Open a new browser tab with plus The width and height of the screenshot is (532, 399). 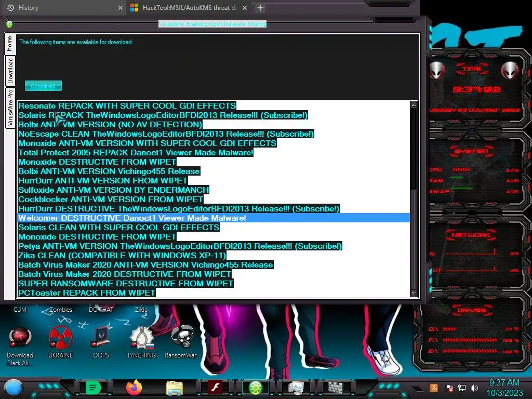click(x=260, y=8)
